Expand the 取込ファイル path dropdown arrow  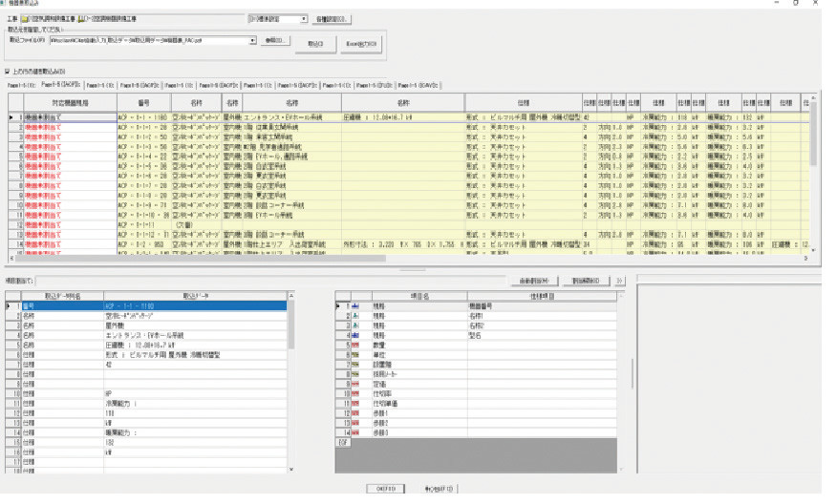(252, 40)
